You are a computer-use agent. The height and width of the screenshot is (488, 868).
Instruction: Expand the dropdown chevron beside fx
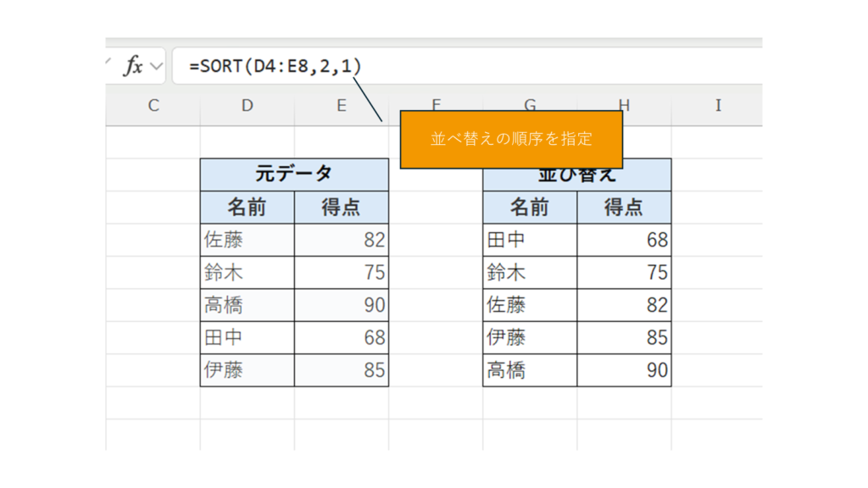tap(156, 66)
